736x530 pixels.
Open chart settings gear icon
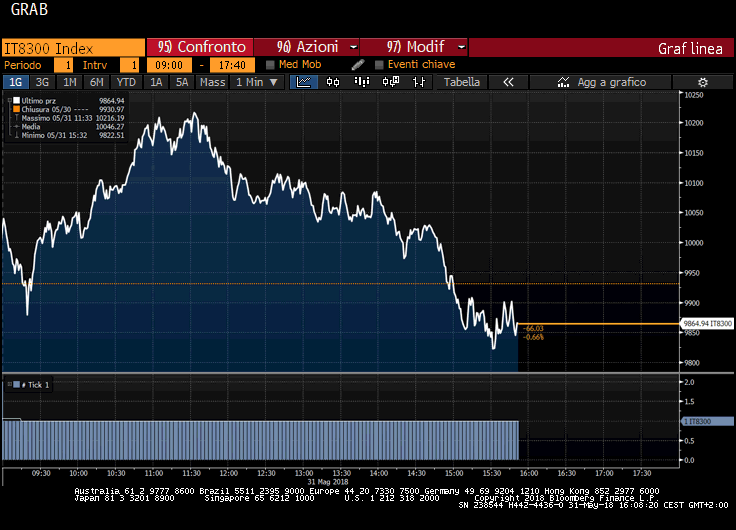[703, 82]
